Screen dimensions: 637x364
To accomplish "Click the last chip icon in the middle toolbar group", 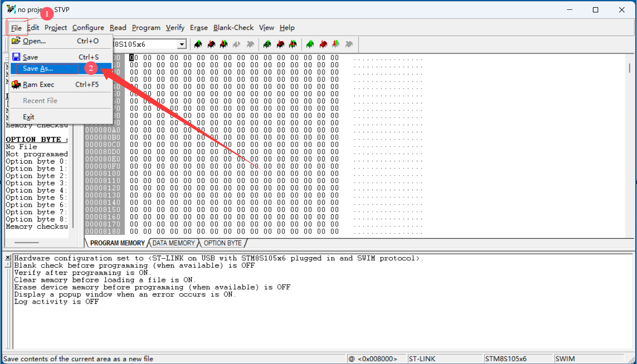I will [293, 44].
